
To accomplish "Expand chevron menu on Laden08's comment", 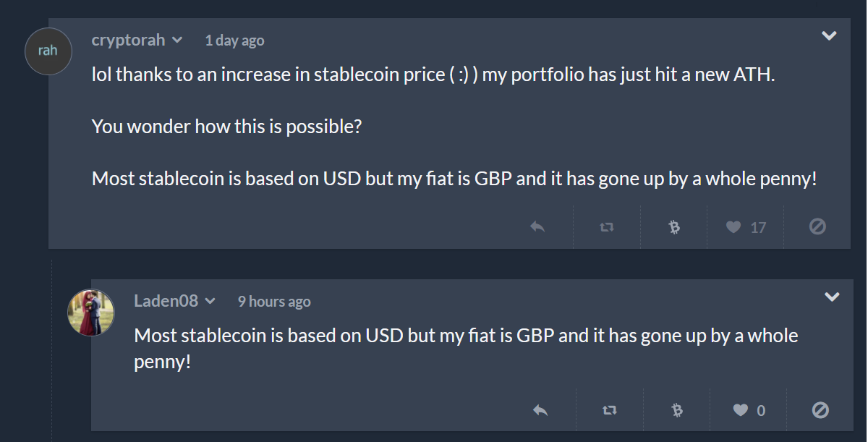I will (833, 297).
